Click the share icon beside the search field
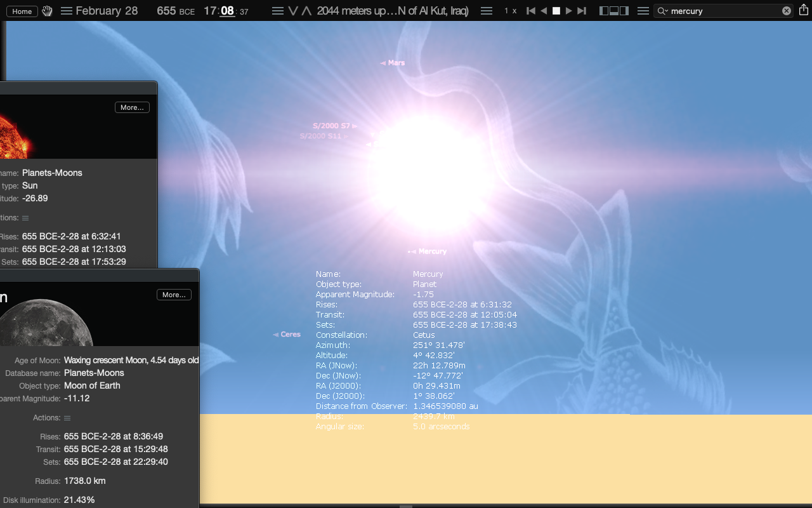 [x=804, y=11]
